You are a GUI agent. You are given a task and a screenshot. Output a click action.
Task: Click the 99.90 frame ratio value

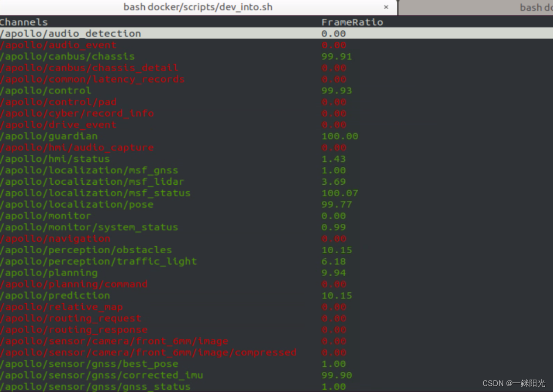point(336,375)
